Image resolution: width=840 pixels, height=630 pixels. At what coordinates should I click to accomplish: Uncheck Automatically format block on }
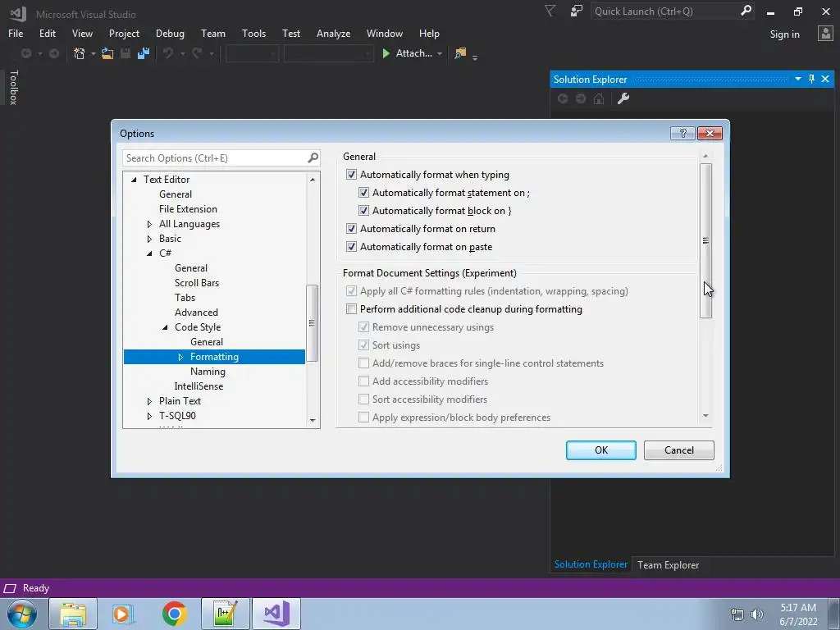[363, 211]
